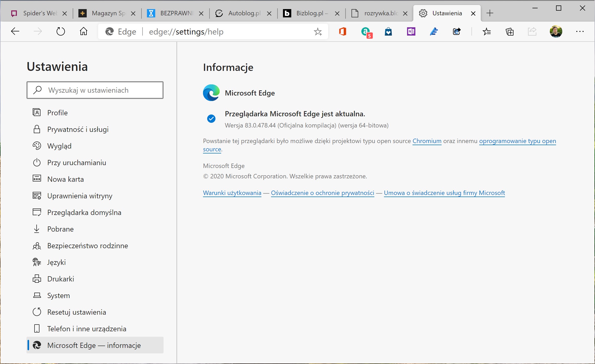The width and height of the screenshot is (595, 364).
Task: Open Umowa o świadczenie usług link
Action: (444, 193)
